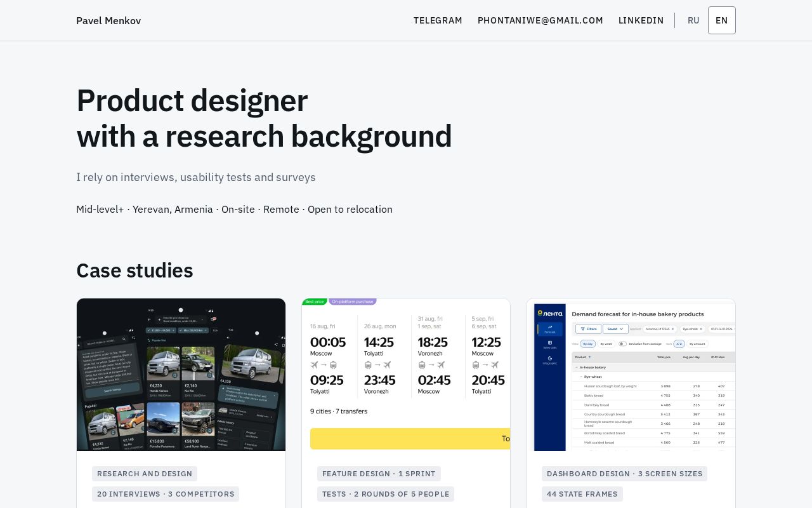Image resolution: width=812 pixels, height=508 pixels.
Task: Open the Telegram contact link
Action: [x=438, y=20]
